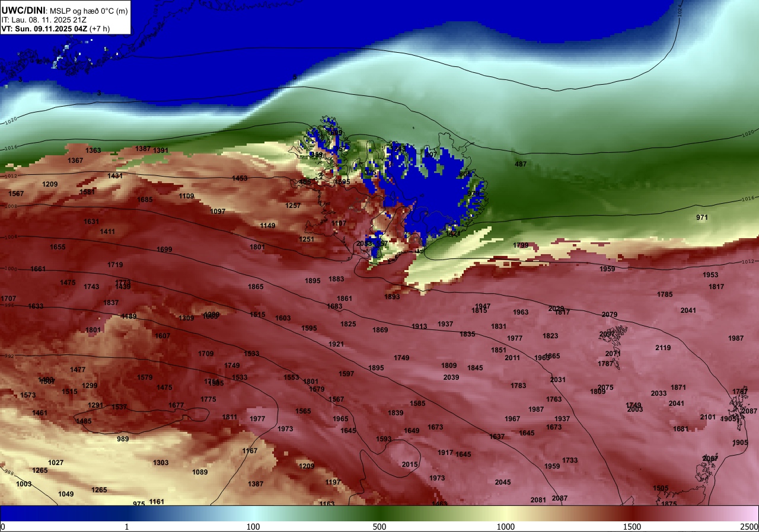The width and height of the screenshot is (759, 532).
Task: Click the map value 2015
Action: (410, 464)
